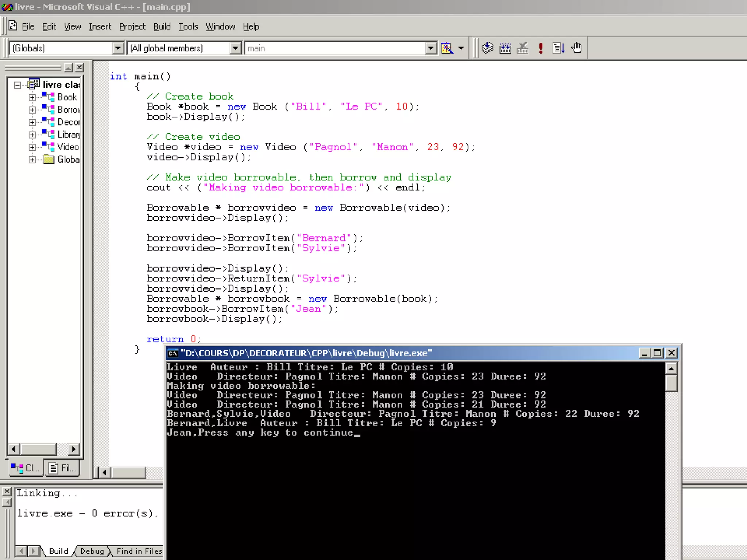Switch to the FileView pane tab
The height and width of the screenshot is (560, 747).
click(x=63, y=468)
